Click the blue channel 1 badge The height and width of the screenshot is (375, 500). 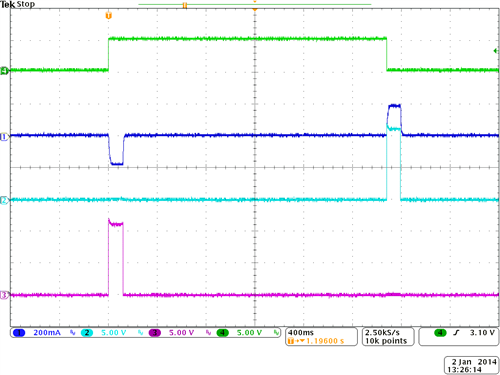coord(19,333)
